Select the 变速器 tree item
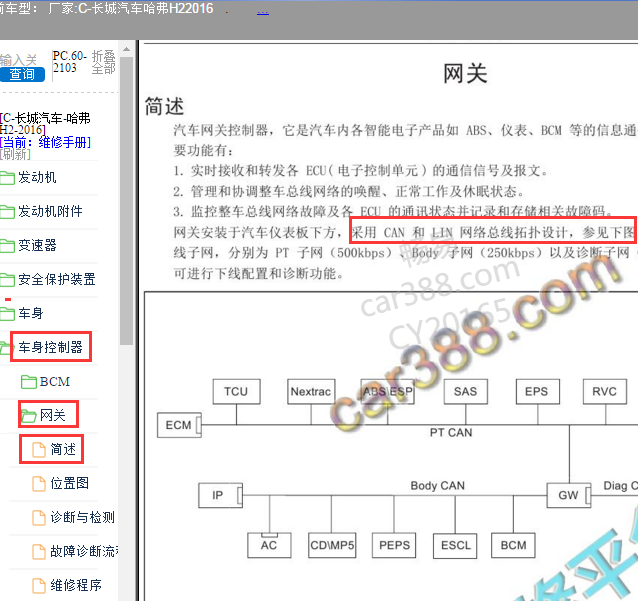Viewport: 638px width, 601px height. point(37,245)
